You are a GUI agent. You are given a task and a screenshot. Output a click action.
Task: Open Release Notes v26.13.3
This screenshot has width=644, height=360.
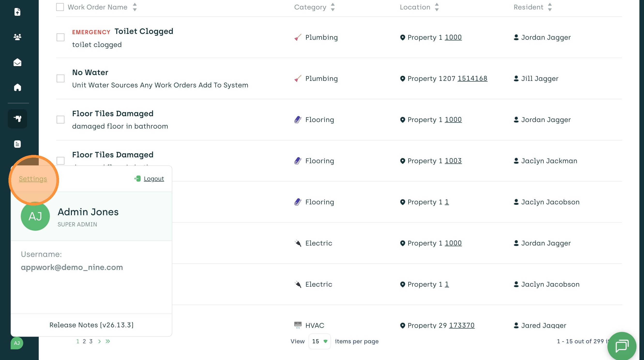pyautogui.click(x=91, y=325)
